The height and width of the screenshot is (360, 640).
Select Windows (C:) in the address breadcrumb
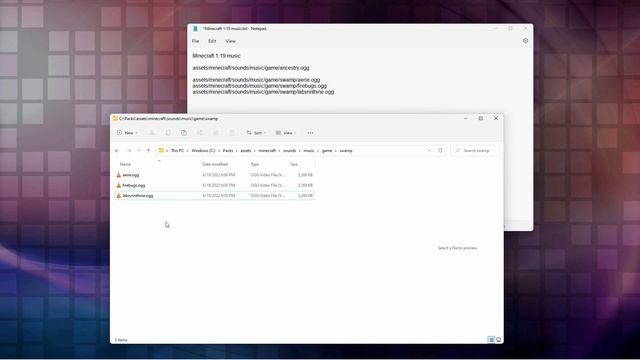tap(203, 151)
